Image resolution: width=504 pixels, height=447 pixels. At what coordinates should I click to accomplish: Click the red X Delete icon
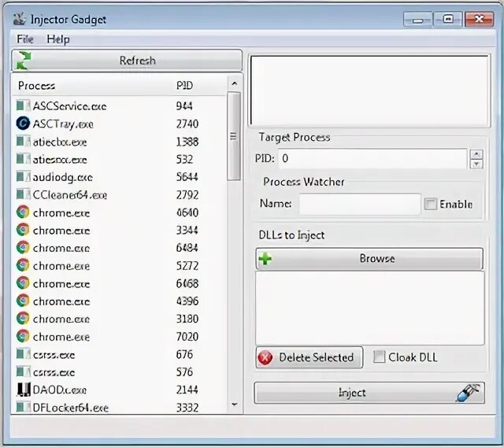265,357
